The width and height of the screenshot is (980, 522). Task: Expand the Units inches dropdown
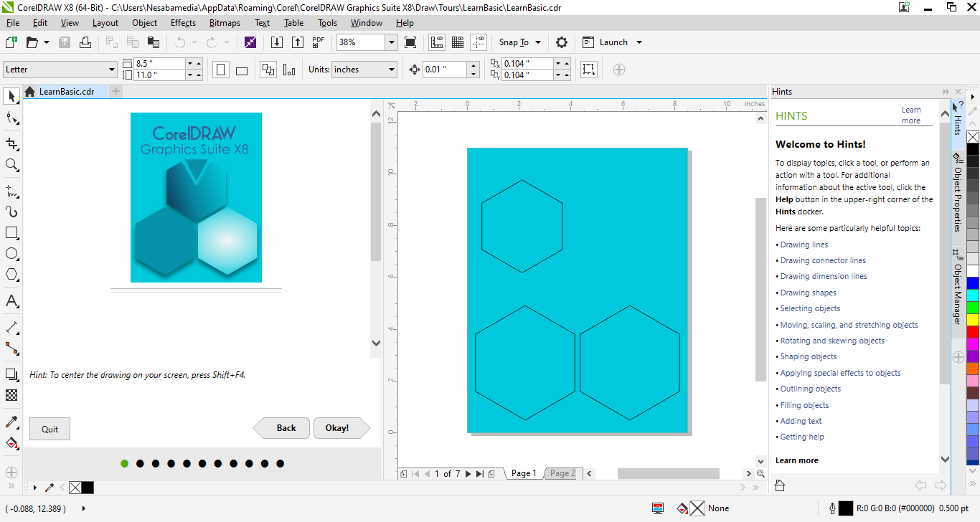pos(391,70)
